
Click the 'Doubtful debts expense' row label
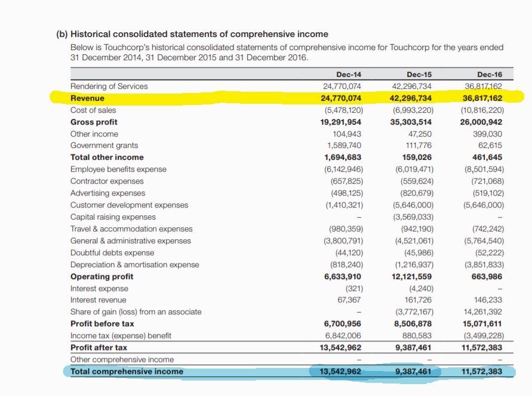tap(112, 253)
